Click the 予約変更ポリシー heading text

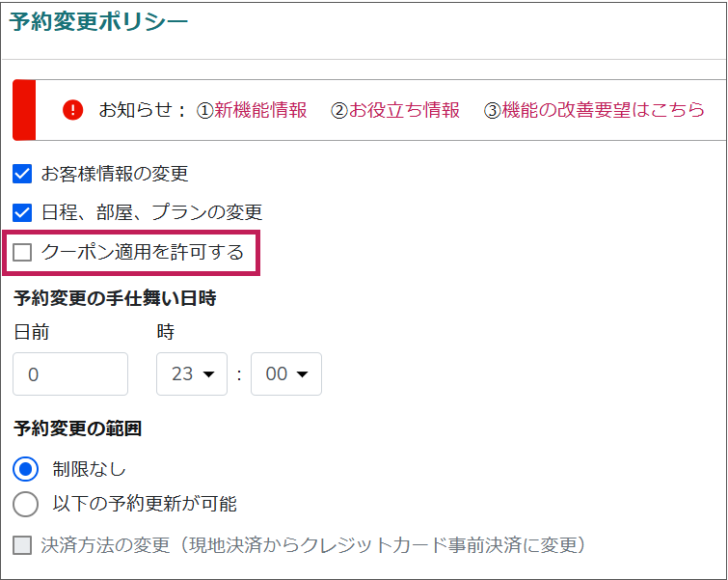pyautogui.click(x=98, y=21)
